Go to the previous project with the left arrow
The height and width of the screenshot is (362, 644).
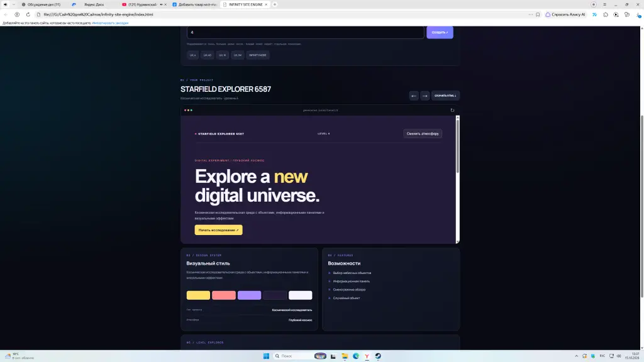pyautogui.click(x=414, y=96)
